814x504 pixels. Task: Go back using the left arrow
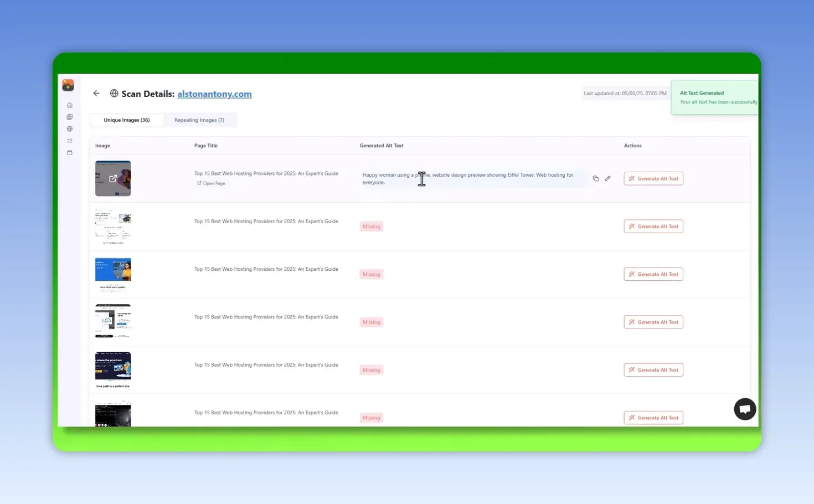[96, 94]
